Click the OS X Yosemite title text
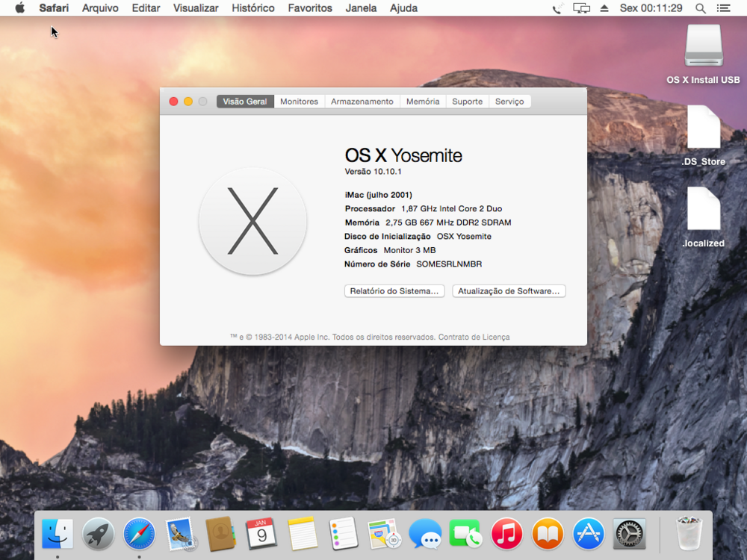The image size is (747, 560). click(x=403, y=155)
